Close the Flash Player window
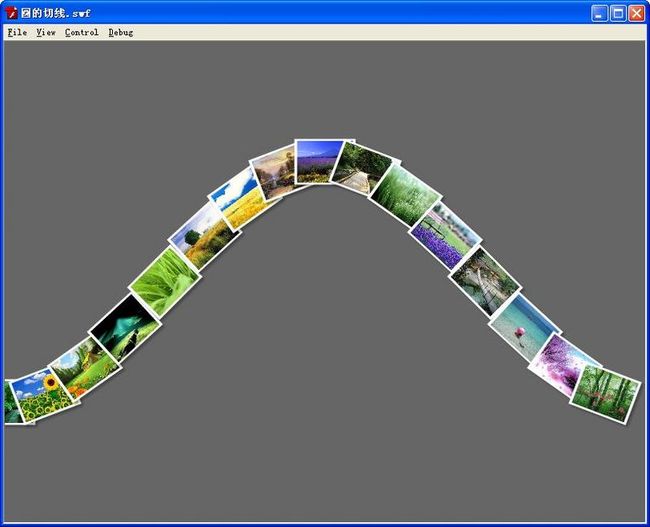Viewport: 650px width, 527px height. [x=637, y=13]
